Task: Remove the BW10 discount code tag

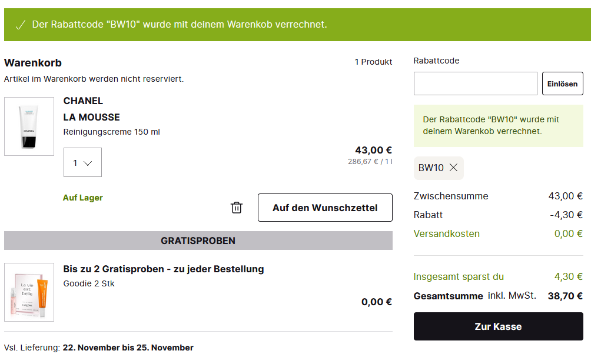Action: [x=453, y=168]
